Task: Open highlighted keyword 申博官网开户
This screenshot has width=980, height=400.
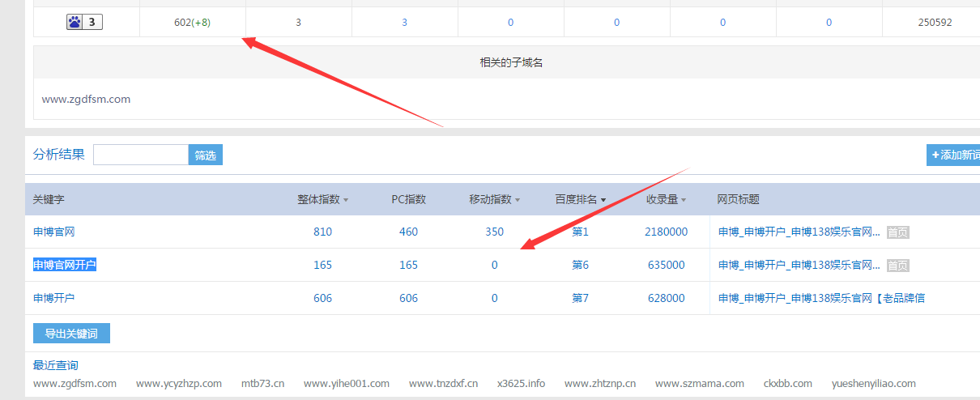Action: pyautogui.click(x=65, y=265)
